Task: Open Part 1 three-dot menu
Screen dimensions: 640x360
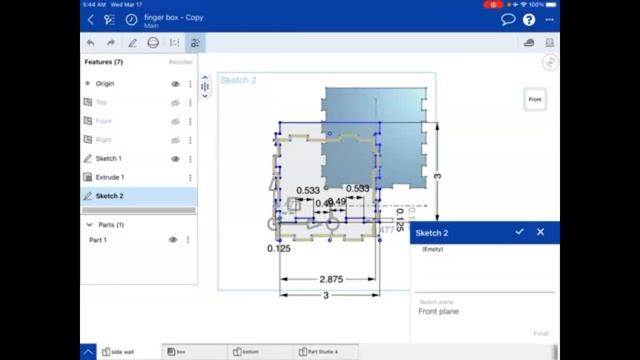Action: pyautogui.click(x=188, y=240)
